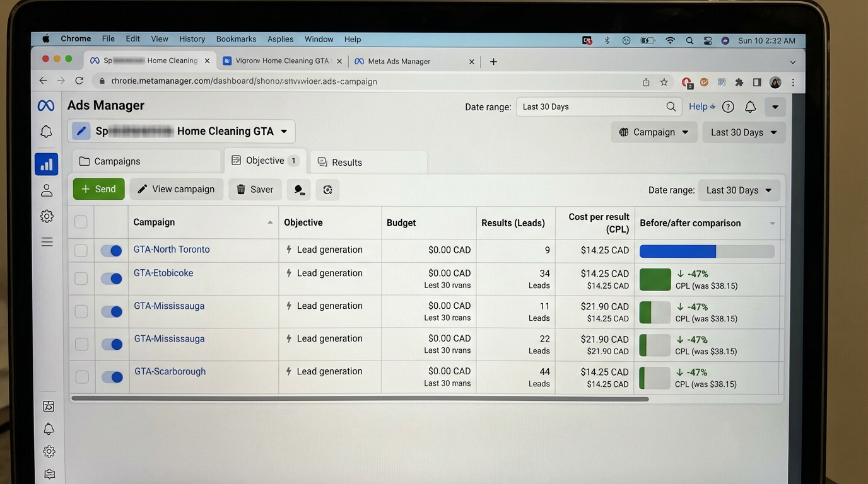Toggle the GTA-Scarborough campaign switch
The image size is (868, 484).
coord(112,377)
